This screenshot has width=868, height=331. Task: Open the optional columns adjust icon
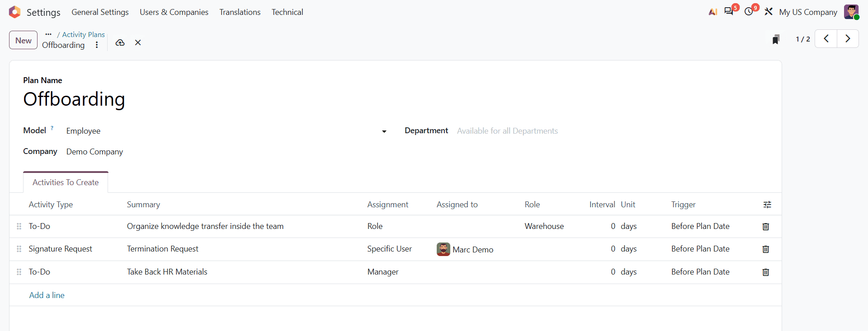(x=767, y=205)
